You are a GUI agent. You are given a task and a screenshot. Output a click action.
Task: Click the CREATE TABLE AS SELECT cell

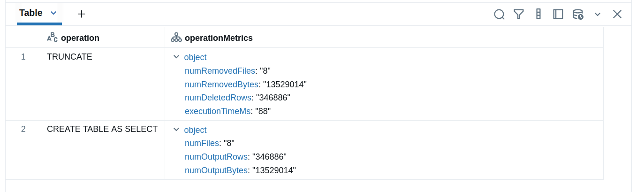102,129
